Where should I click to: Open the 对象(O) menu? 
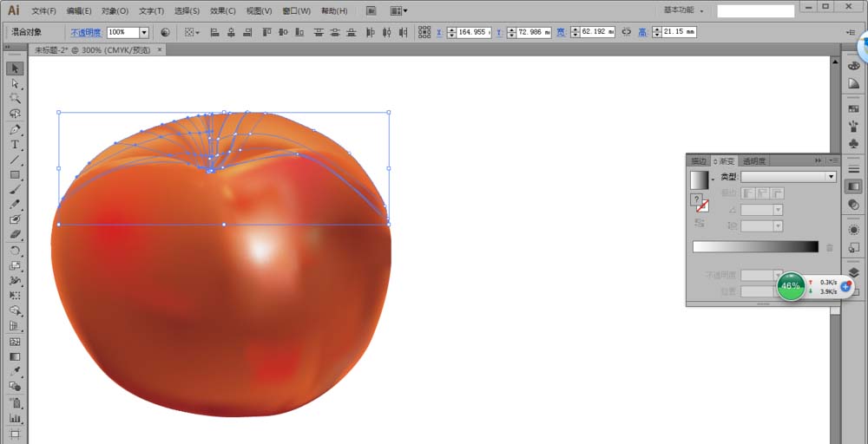(115, 11)
